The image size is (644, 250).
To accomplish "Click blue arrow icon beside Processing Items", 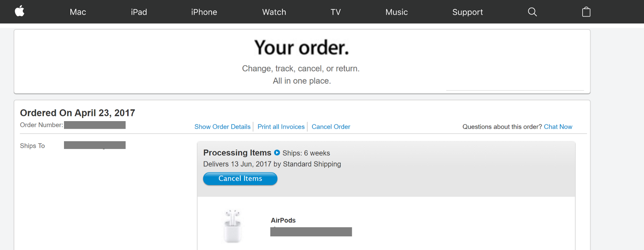I will pos(277,153).
